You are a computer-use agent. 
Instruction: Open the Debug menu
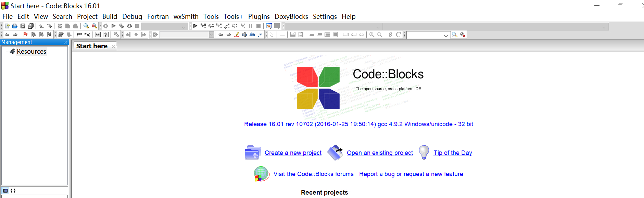[132, 16]
